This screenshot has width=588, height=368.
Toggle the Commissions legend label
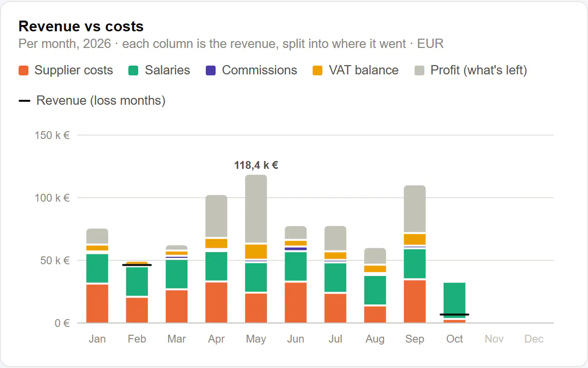coord(260,70)
